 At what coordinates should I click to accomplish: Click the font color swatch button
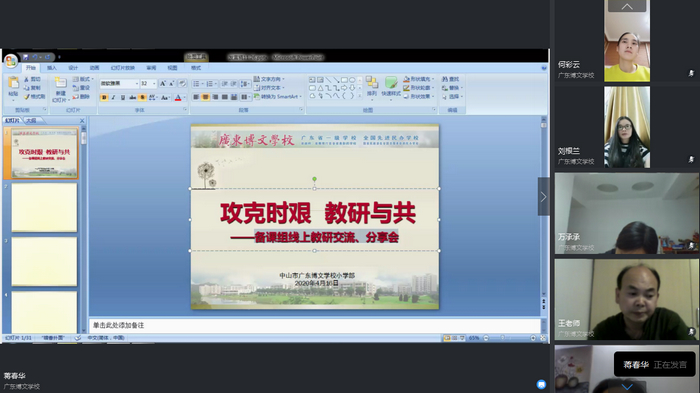point(178,97)
